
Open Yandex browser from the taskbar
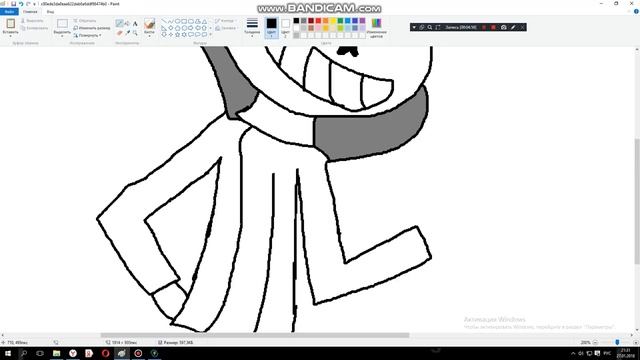(x=73, y=353)
